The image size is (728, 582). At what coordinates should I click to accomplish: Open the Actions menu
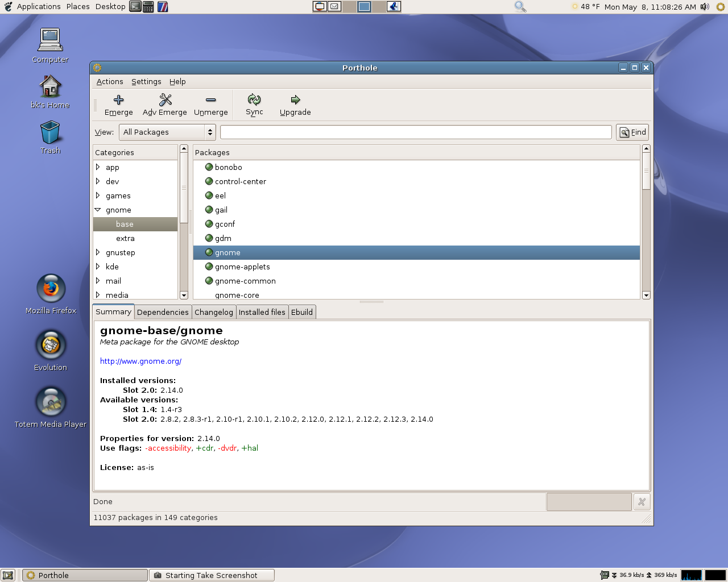(x=110, y=82)
